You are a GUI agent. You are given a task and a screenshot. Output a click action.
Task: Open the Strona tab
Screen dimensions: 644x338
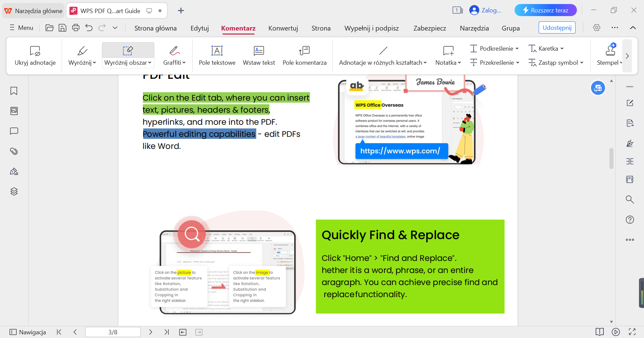coord(321,28)
